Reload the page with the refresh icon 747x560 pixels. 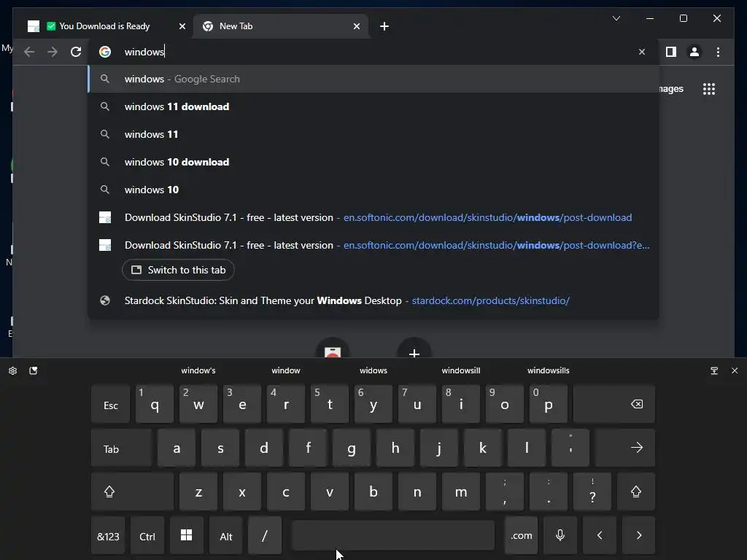[x=76, y=52]
